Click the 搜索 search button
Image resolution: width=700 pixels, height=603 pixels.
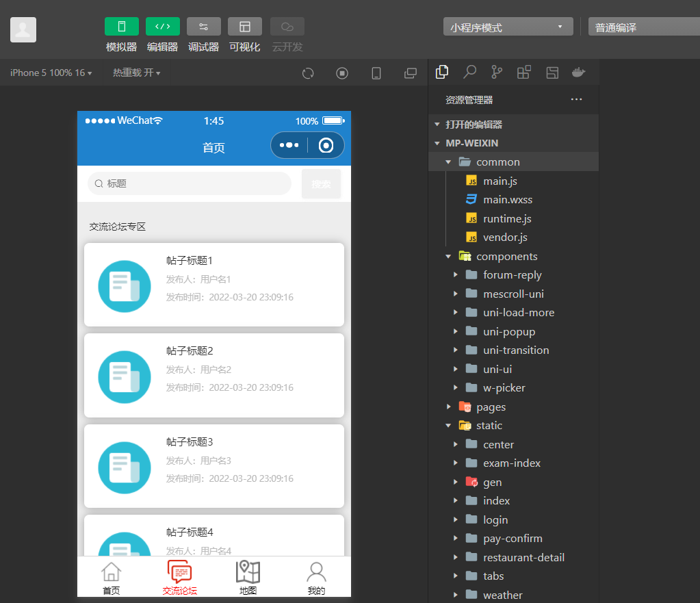click(321, 183)
